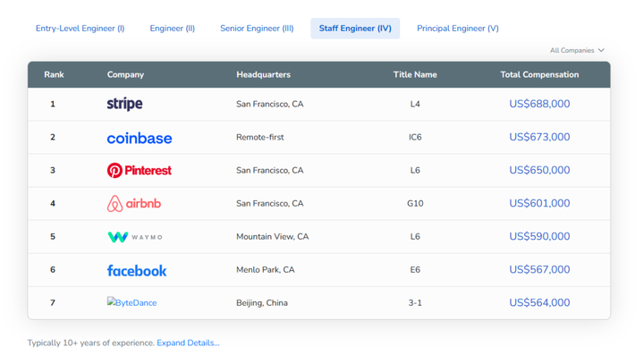
Task: Click Coinbase's US$673,000 total compensation
Action: 539,137
